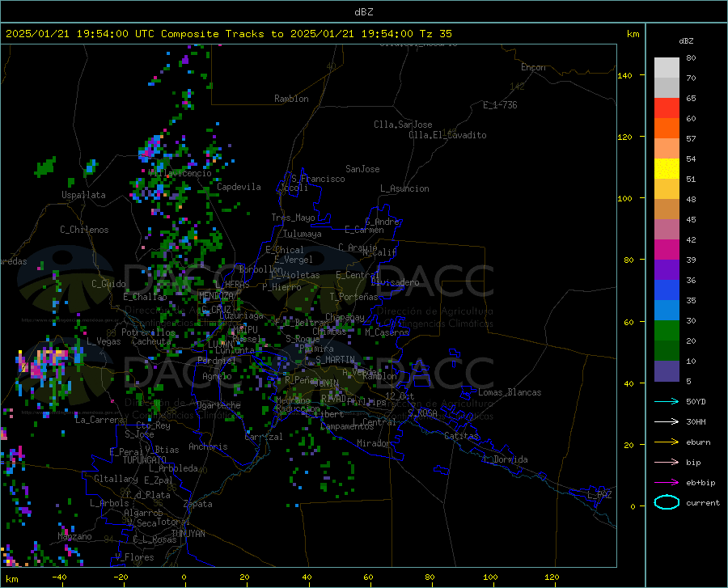This screenshot has width=728, height=588.
Task: Click the magenta eb+bip arrow in legend
Action: [667, 483]
